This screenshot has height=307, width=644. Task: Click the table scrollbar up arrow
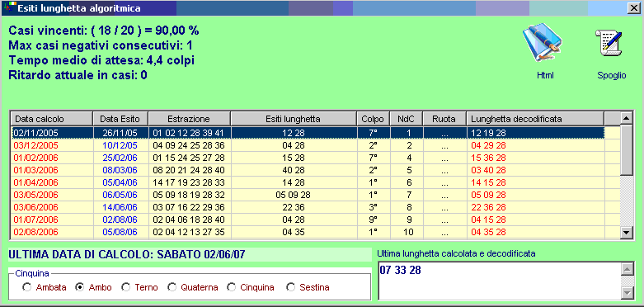pyautogui.click(x=627, y=118)
